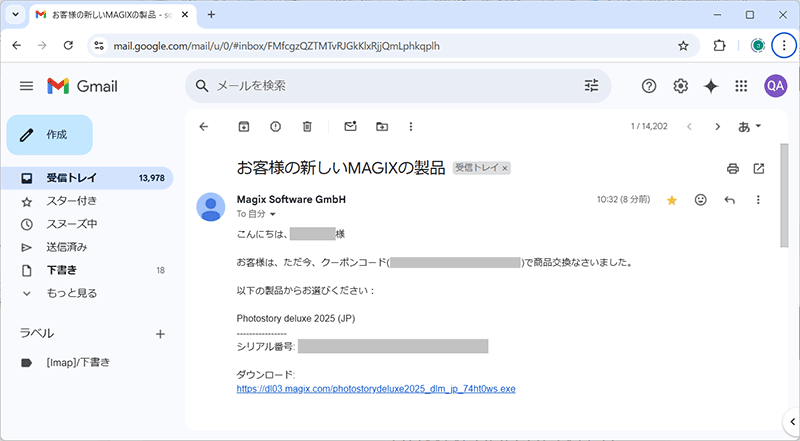The height and width of the screenshot is (441, 800).
Task: Reply to Magix Software GmbH message
Action: (x=730, y=200)
